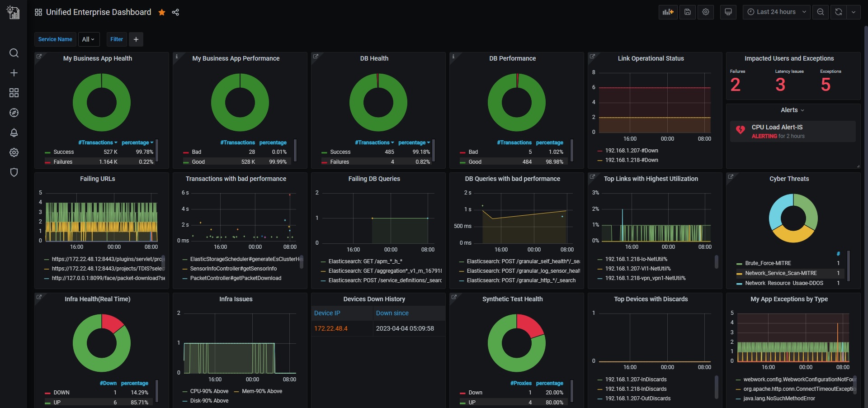868x408 pixels.
Task: Cycle view mode with the monitor icon
Action: [x=728, y=12]
